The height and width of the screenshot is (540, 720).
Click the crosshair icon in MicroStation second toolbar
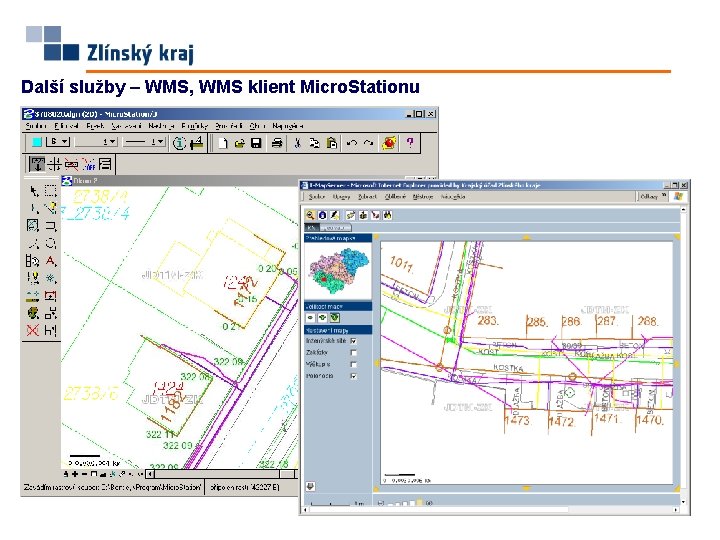pyautogui.click(x=55, y=164)
